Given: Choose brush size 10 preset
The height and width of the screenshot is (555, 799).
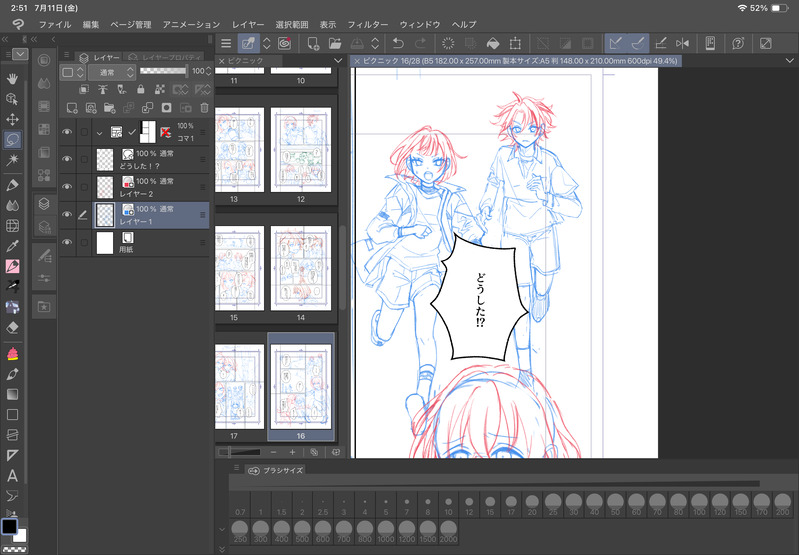Looking at the screenshot, I should [448, 505].
